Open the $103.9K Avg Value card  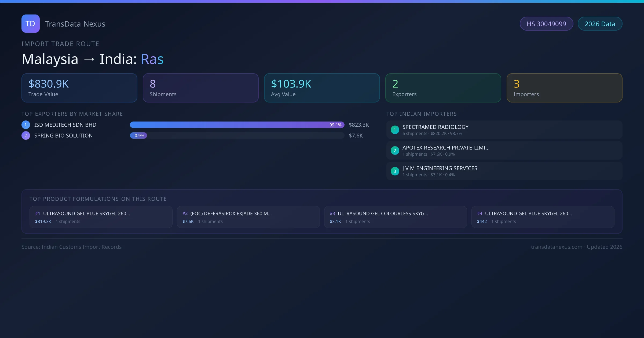[x=322, y=88]
